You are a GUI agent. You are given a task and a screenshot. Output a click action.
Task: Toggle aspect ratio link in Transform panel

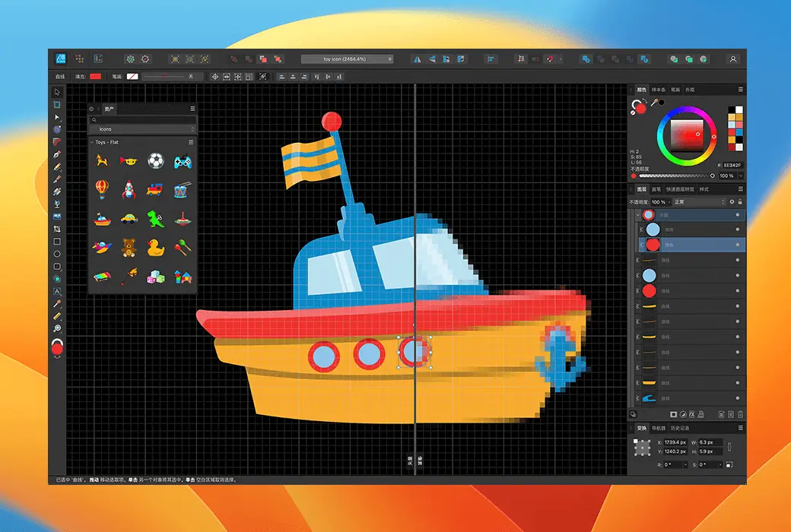point(729,447)
